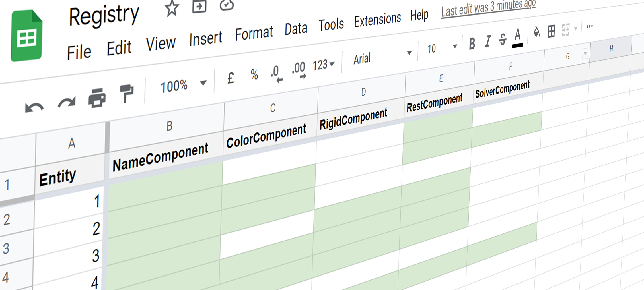Star the Registry document
This screenshot has height=290, width=644.
[x=172, y=8]
